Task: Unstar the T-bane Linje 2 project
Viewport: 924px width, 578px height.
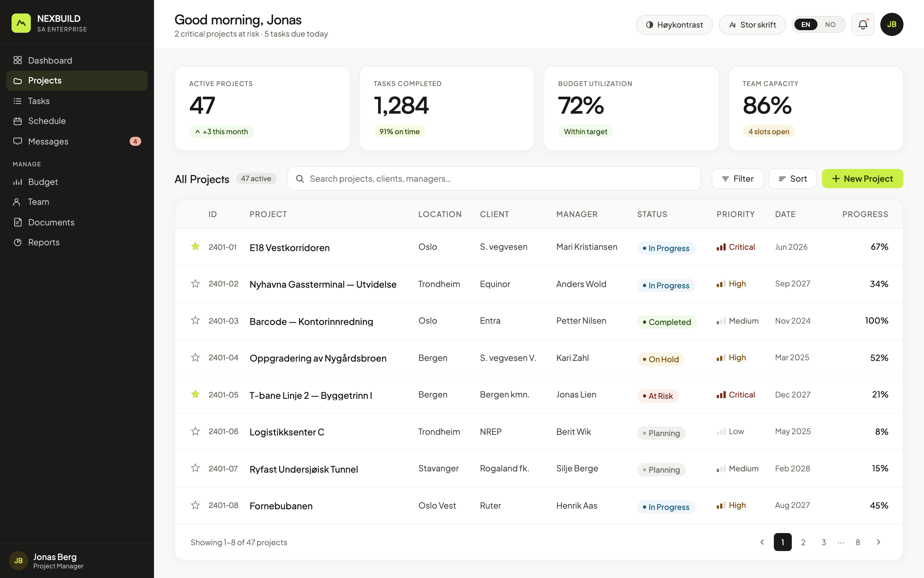Action: [x=195, y=394]
